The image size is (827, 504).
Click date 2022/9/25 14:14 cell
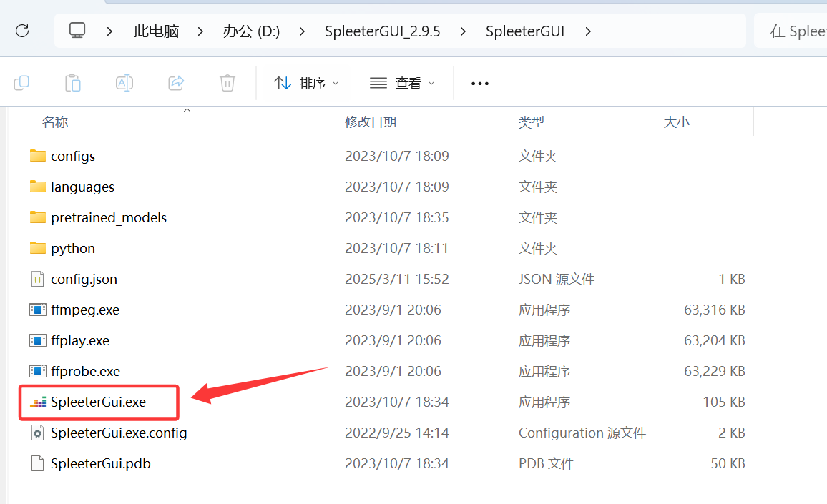[396, 433]
